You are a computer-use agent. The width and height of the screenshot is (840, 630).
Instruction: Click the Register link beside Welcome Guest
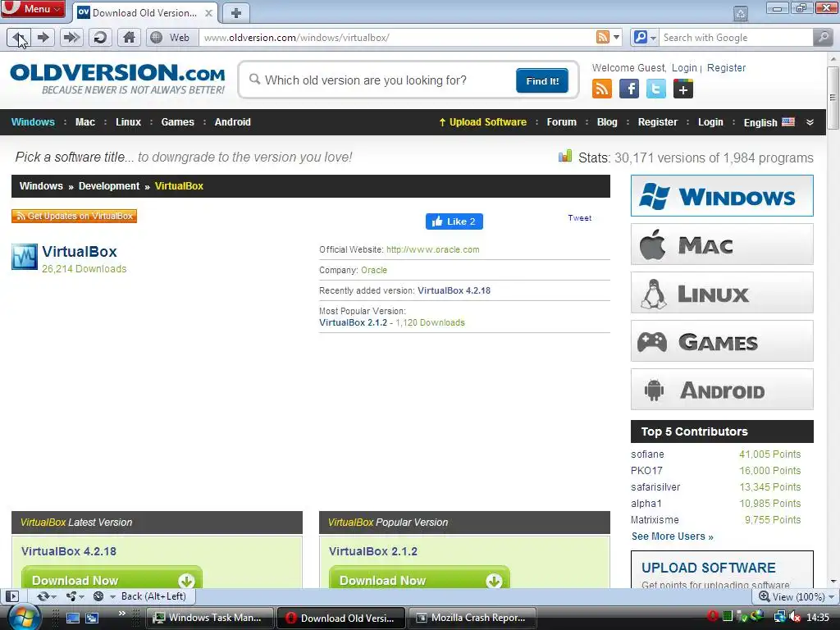coord(726,68)
